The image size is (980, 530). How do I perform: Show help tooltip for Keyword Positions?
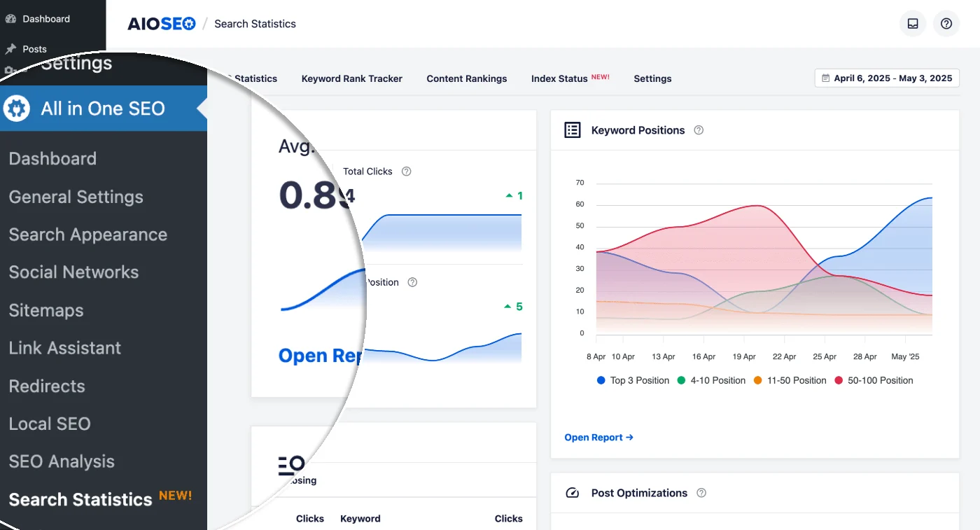click(699, 130)
